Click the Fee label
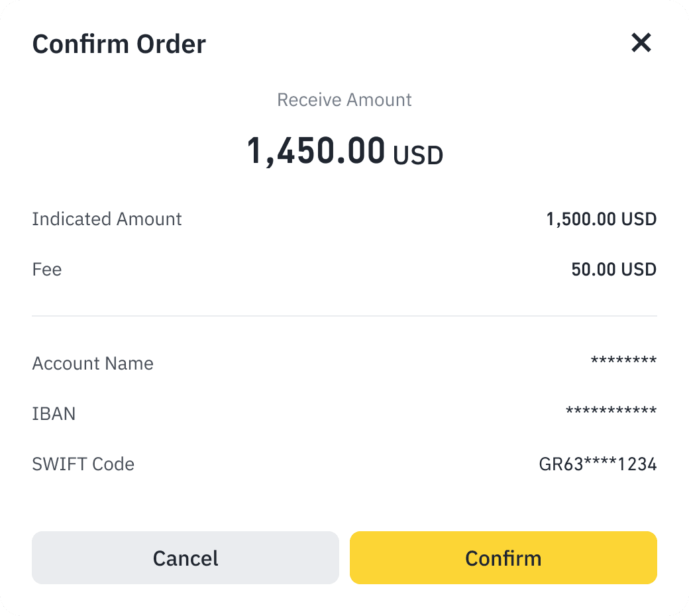The image size is (689, 616). coord(47,270)
